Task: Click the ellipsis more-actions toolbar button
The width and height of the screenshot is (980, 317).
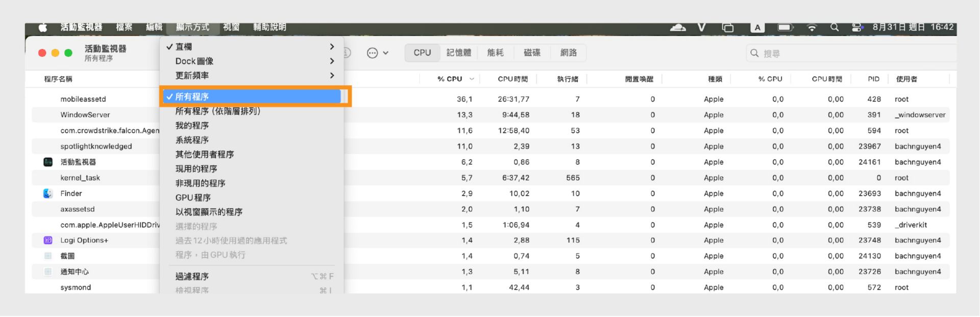Action: pyautogui.click(x=373, y=53)
